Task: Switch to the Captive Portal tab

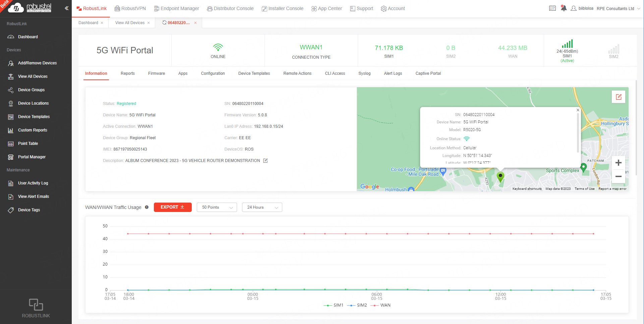Action: pyautogui.click(x=428, y=73)
